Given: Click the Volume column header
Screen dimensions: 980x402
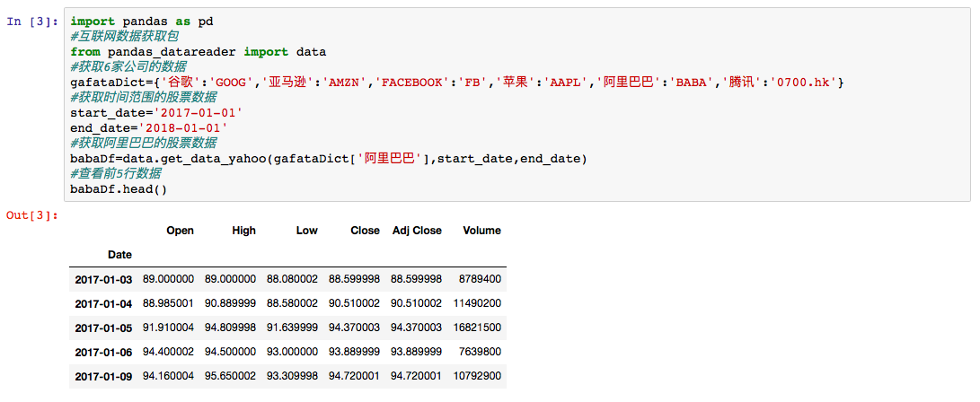Looking at the screenshot, I should [x=481, y=231].
